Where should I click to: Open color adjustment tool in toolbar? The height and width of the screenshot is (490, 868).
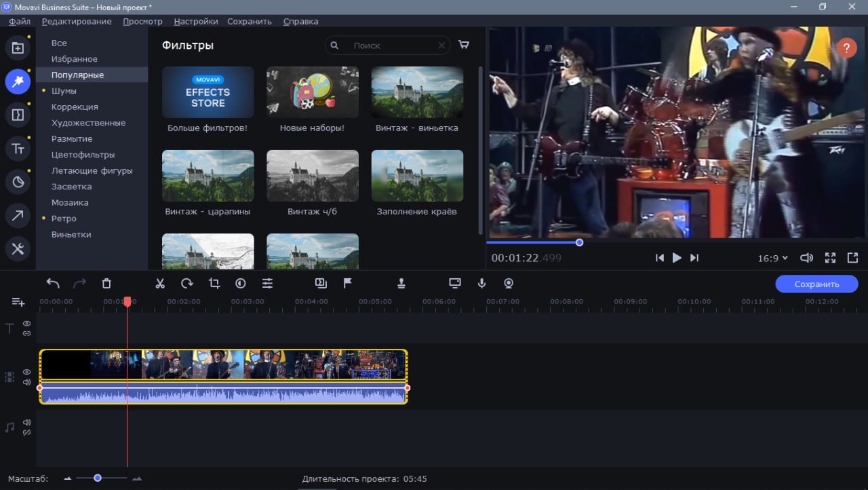point(241,284)
